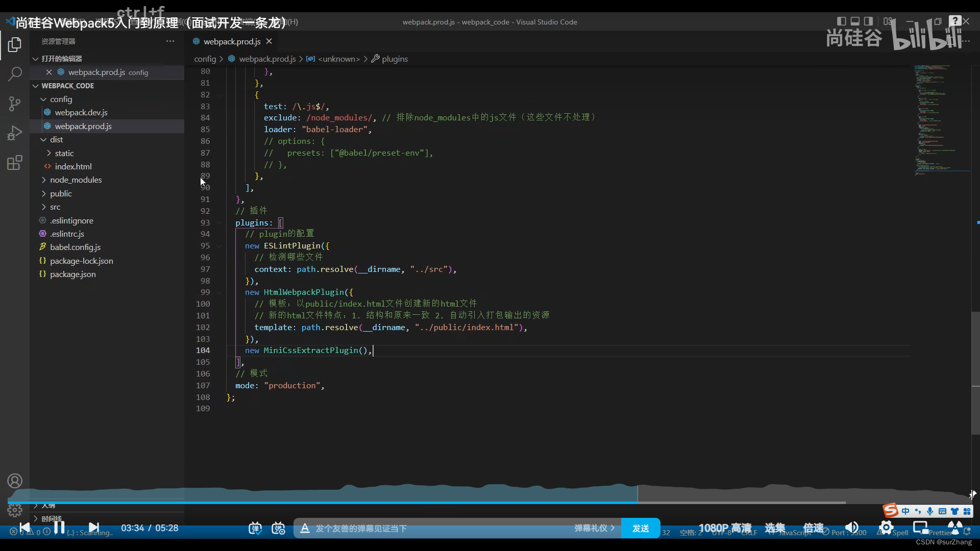
Task: Open babel.config.js in the file tree
Action: coord(107,247)
